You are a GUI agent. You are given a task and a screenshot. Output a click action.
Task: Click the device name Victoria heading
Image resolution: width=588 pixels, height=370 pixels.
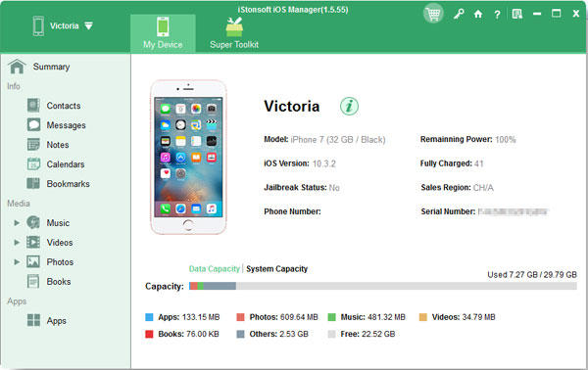(292, 107)
